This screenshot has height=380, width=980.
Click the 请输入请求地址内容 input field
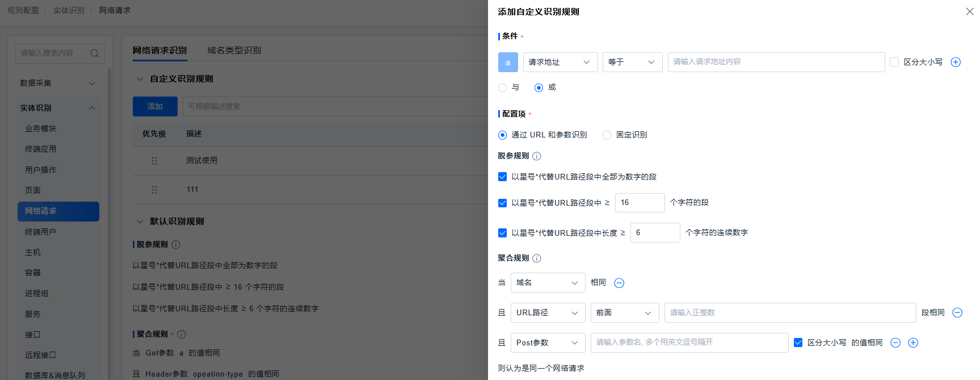coord(776,62)
